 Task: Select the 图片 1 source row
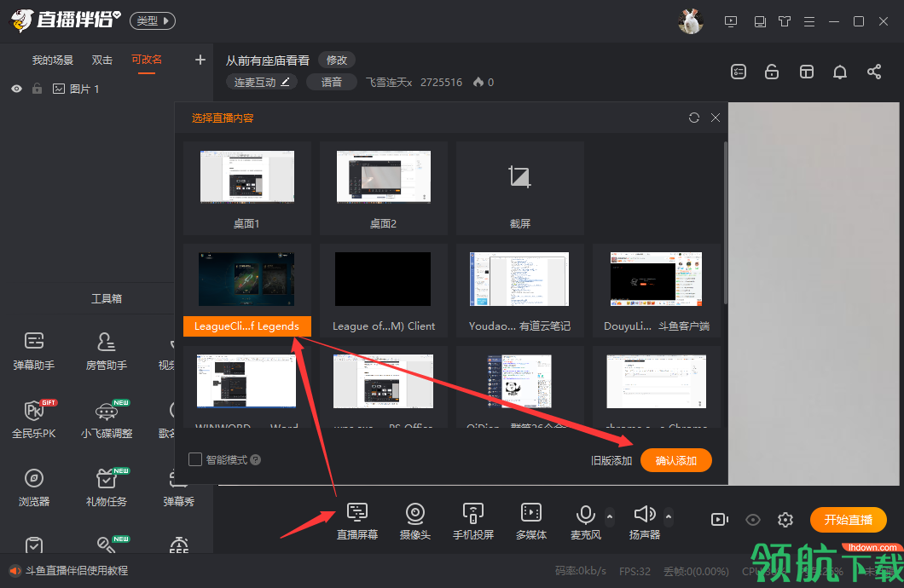tap(107, 89)
